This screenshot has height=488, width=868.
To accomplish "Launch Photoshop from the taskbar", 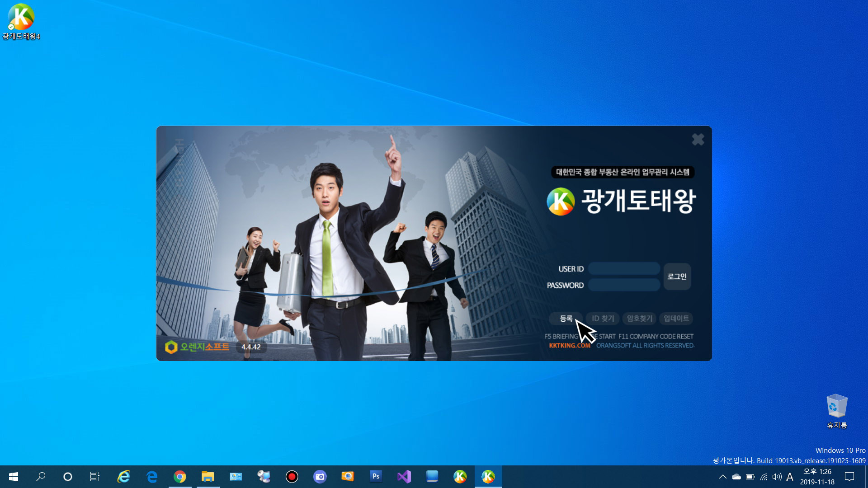I will point(376,476).
